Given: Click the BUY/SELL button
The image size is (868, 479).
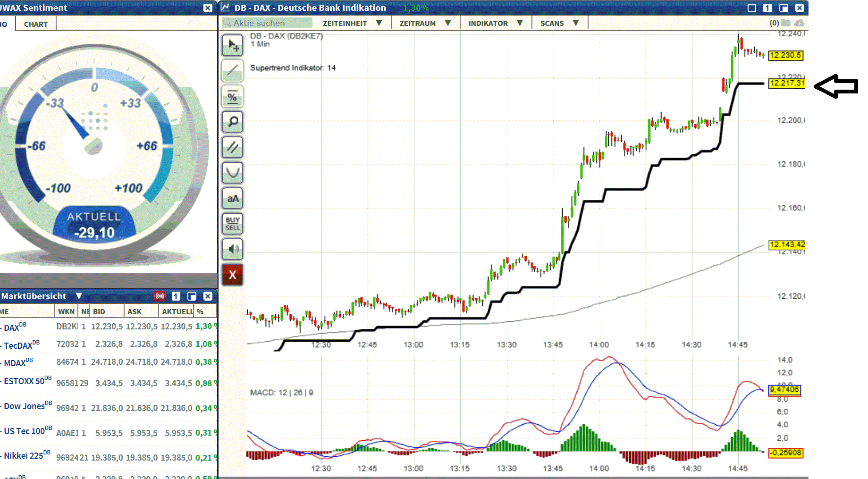Looking at the screenshot, I should [232, 224].
